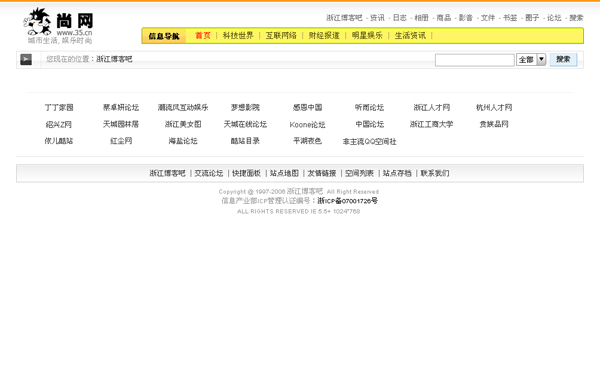Image resolution: width=600 pixels, height=370 pixels.
Task: Open the 非主流QQ空间社 link
Action: coord(369,142)
